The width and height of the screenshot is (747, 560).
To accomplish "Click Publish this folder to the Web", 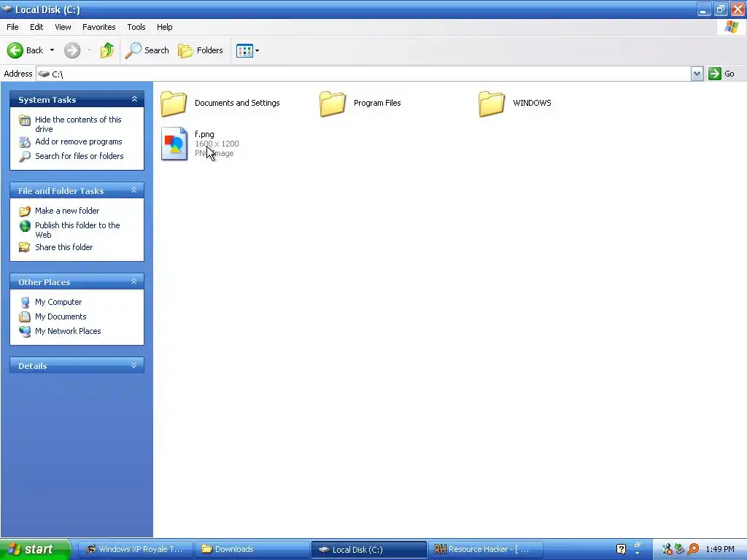I will click(x=77, y=230).
